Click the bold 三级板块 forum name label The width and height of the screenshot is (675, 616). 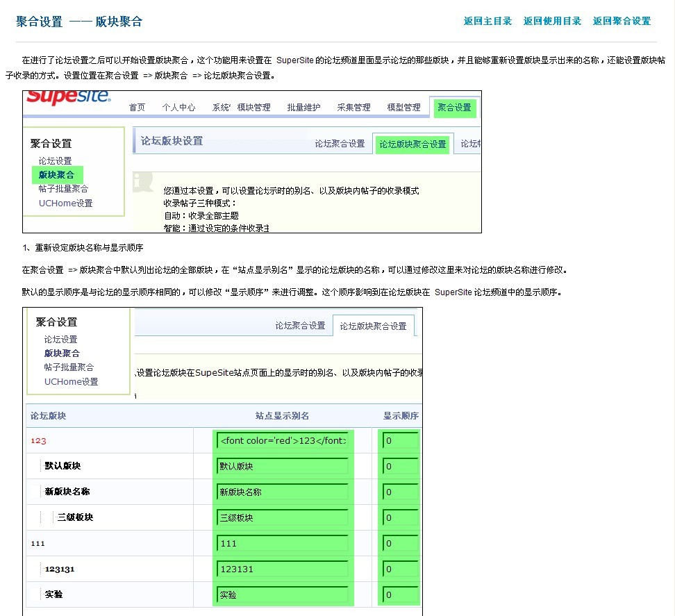click(75, 517)
